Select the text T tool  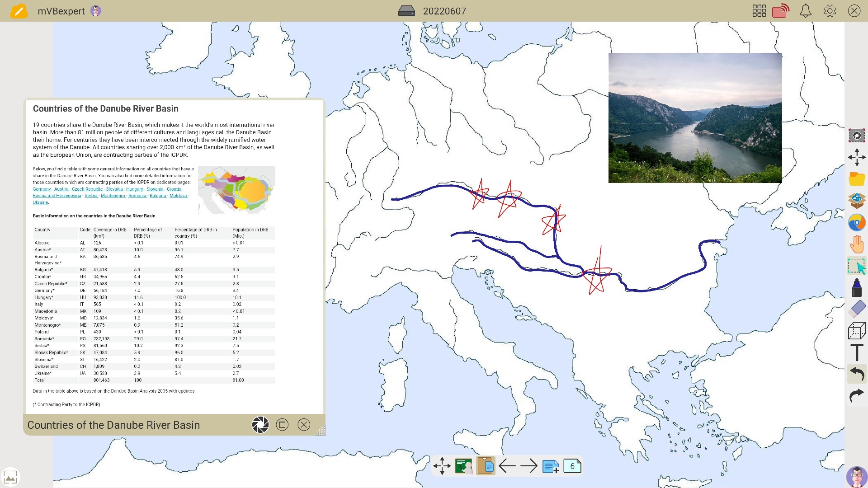pyautogui.click(x=857, y=352)
